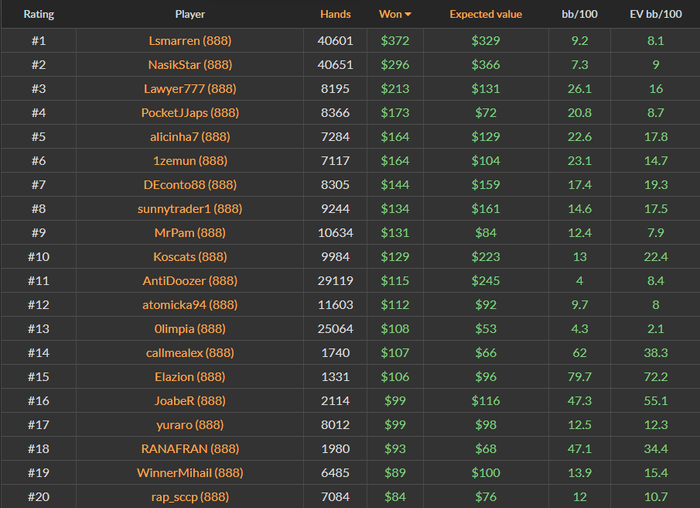Click the Rating column header
Viewport: 700px width, 508px height.
click(x=38, y=15)
